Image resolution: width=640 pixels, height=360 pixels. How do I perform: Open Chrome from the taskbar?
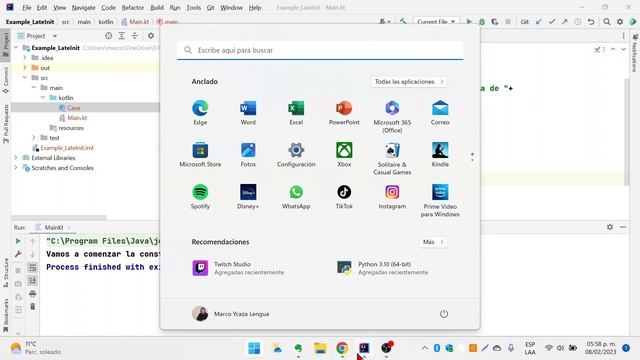click(x=342, y=348)
